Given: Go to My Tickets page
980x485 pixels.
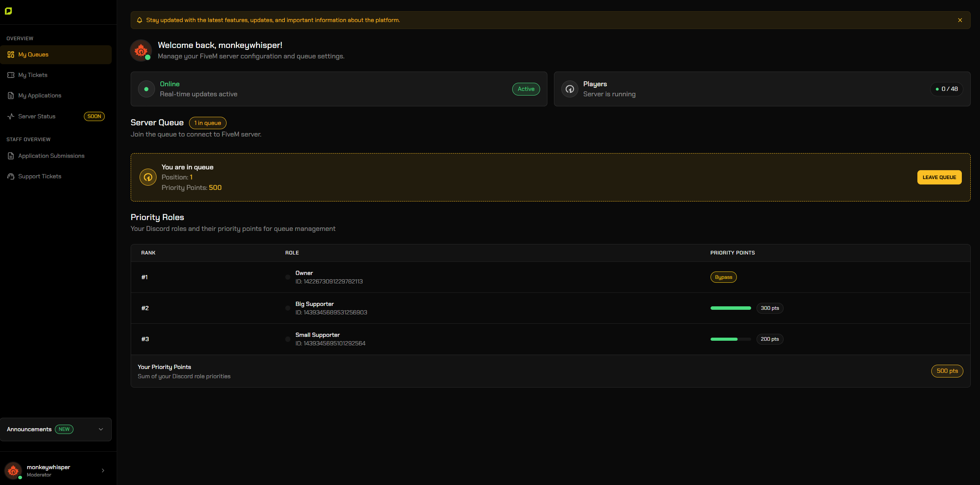Looking at the screenshot, I should click(33, 75).
